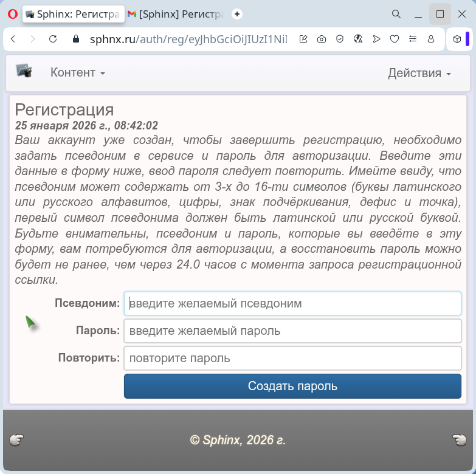Open the profile account icon in the address bar
476x474 pixels.
click(431, 39)
